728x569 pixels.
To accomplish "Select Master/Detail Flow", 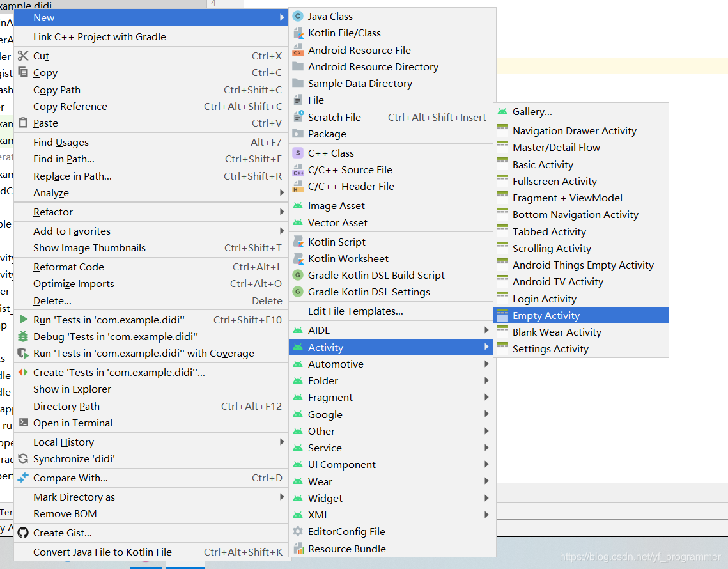I will (x=581, y=147).
